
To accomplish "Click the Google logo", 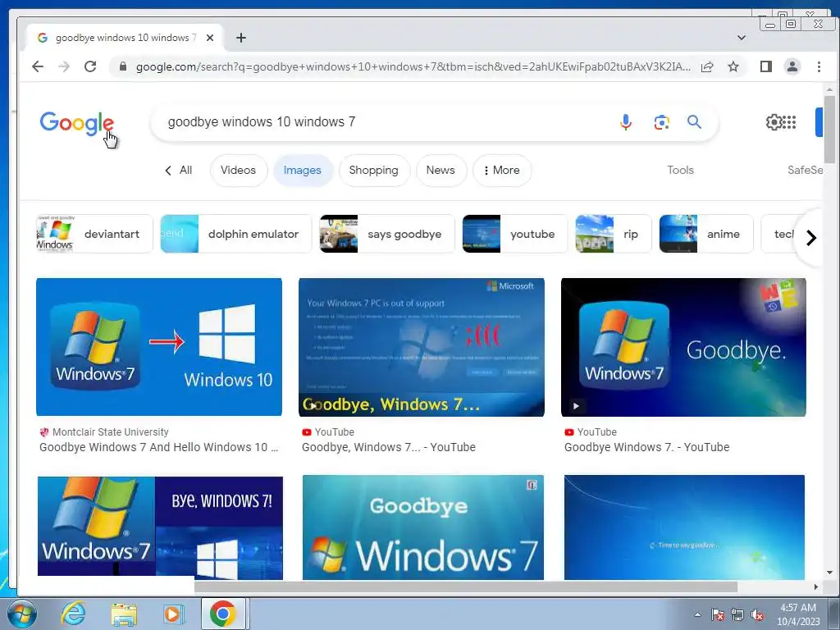I will [x=76, y=123].
